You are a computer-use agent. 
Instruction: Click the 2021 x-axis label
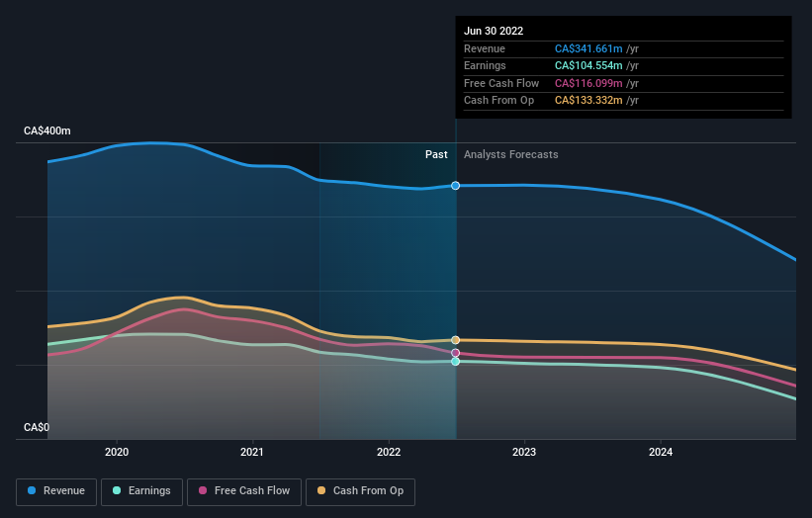click(251, 452)
